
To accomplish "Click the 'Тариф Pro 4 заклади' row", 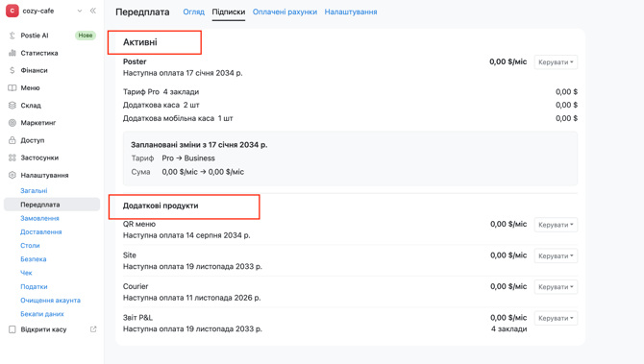I will [x=350, y=92].
